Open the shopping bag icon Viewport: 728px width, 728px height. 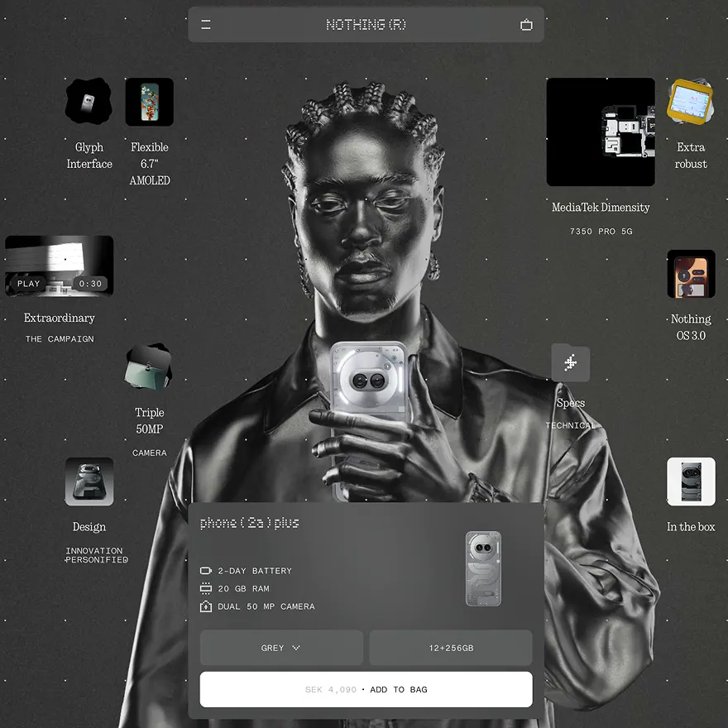click(526, 25)
